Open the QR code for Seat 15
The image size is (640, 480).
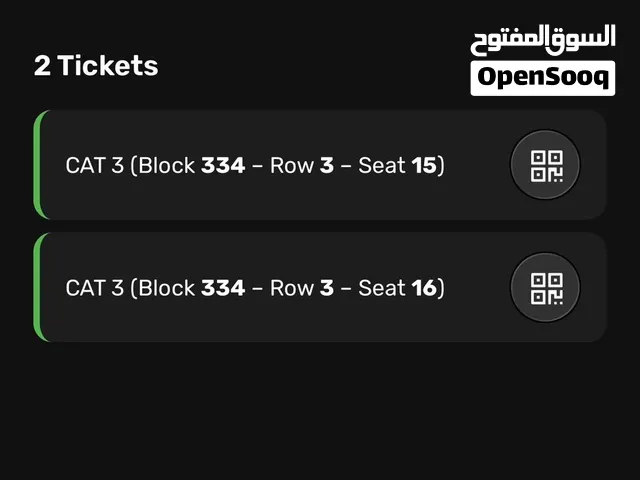tap(545, 165)
